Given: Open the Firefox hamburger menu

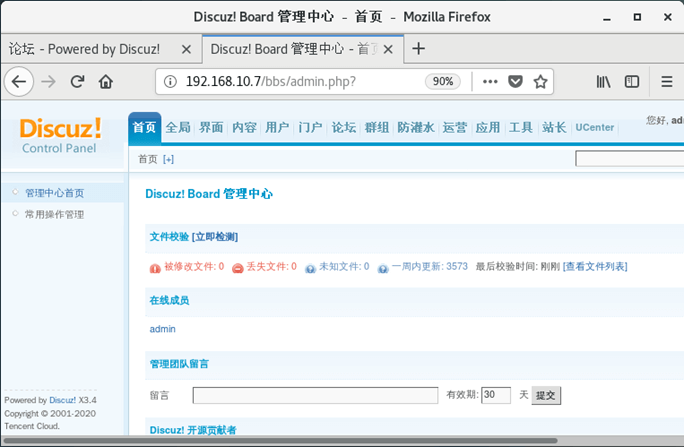Looking at the screenshot, I should pos(667,82).
